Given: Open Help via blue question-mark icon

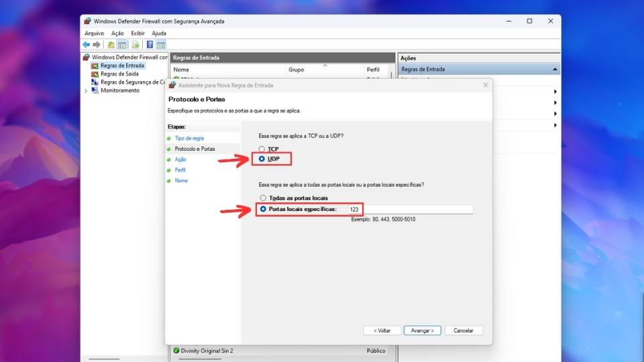Looking at the screenshot, I should [x=150, y=45].
